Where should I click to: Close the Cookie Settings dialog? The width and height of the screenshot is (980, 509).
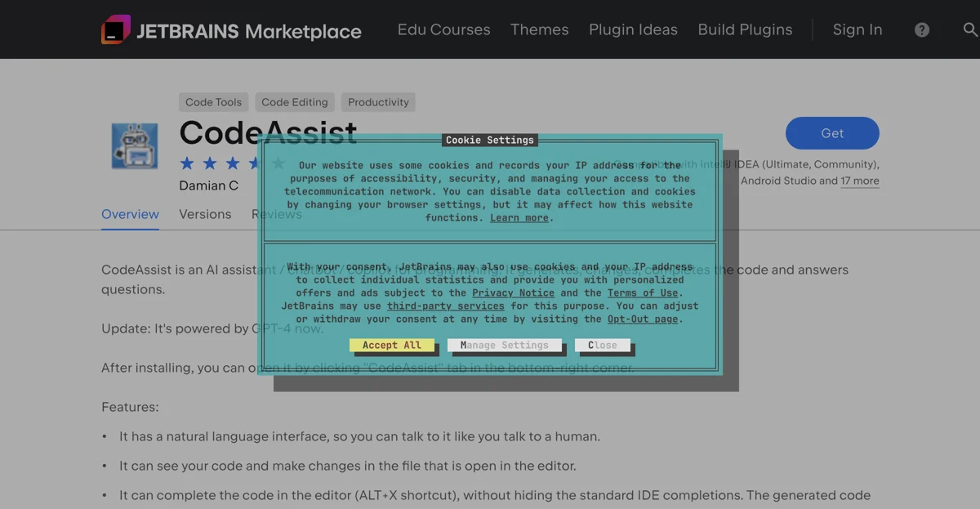(603, 345)
